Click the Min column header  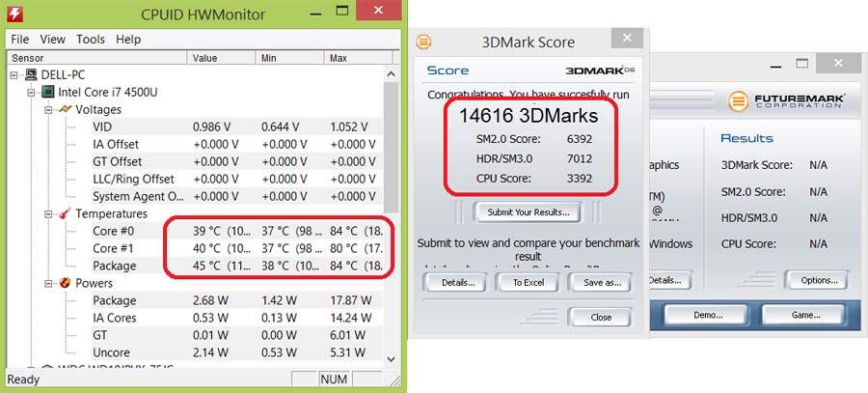click(x=290, y=58)
